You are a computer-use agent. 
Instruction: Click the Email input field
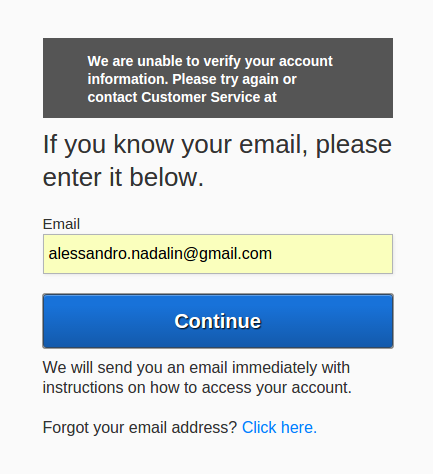pos(218,254)
